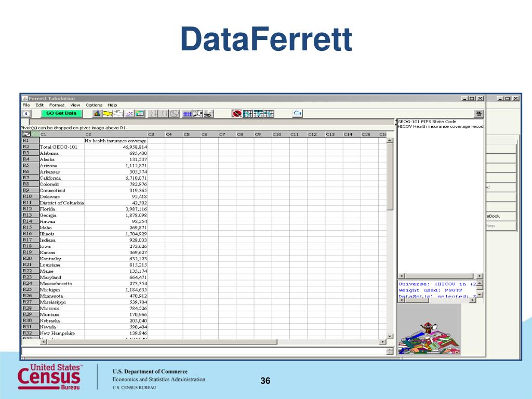Click the table's horizontal scrollbar left arrow
This screenshot has width=532, height=399.
43,342
